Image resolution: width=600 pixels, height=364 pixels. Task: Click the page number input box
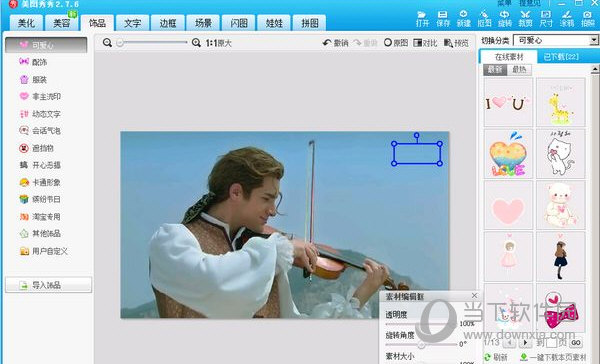551,343
